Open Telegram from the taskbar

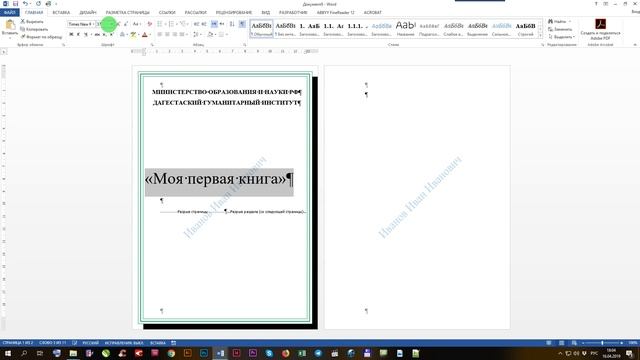[x=318, y=353]
